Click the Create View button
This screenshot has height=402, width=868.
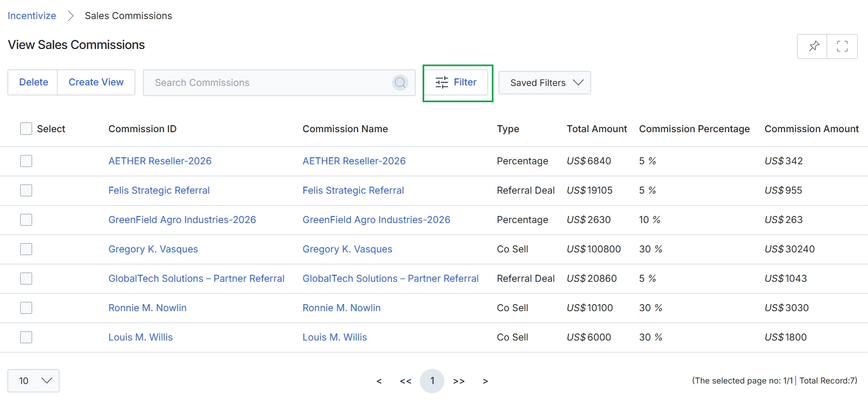click(x=96, y=82)
